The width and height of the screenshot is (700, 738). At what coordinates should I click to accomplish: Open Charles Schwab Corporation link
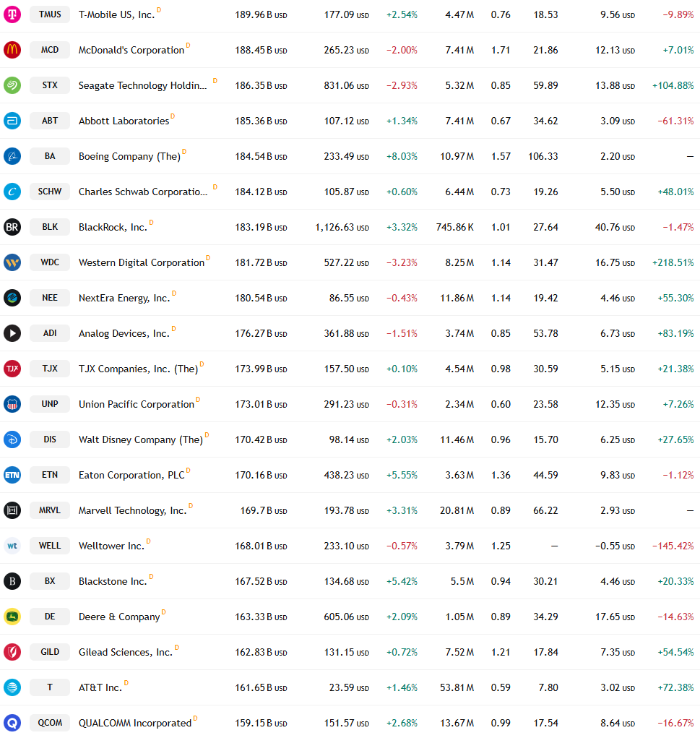click(142, 192)
